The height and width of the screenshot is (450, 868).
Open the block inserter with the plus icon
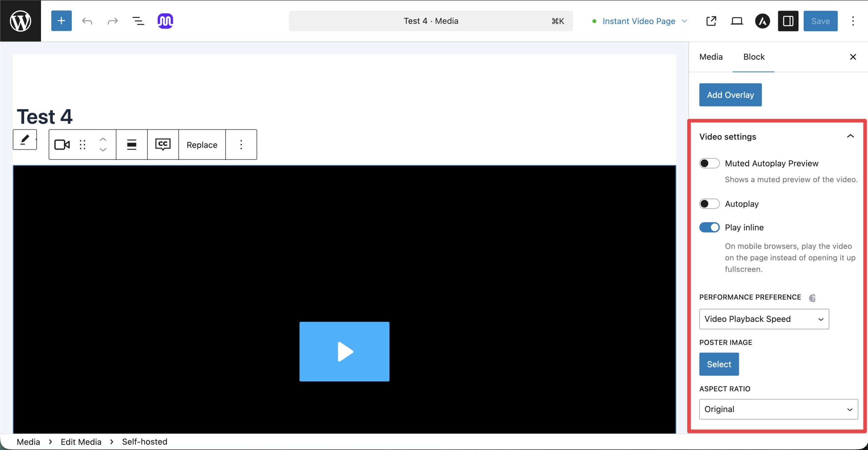click(61, 21)
